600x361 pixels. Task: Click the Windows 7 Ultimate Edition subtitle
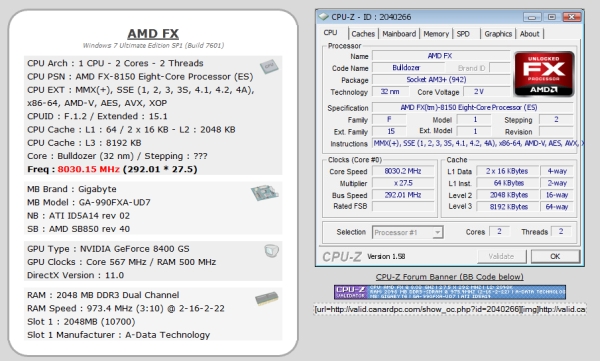click(153, 46)
